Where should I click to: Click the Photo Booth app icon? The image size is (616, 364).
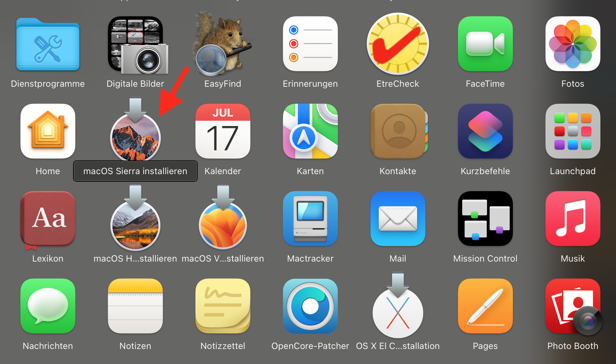point(574,307)
